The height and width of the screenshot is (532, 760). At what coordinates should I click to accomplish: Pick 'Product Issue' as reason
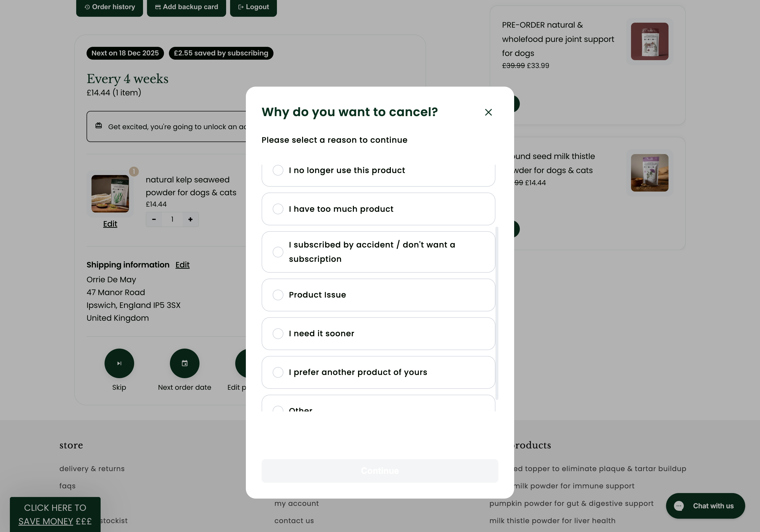378,295
